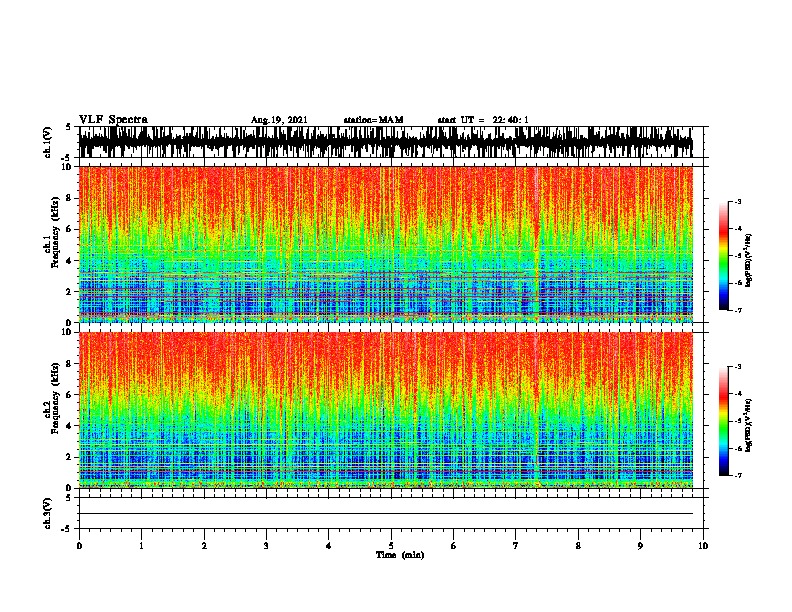Click the ch.2 color bar "log(PSD)" unit label

749,425
